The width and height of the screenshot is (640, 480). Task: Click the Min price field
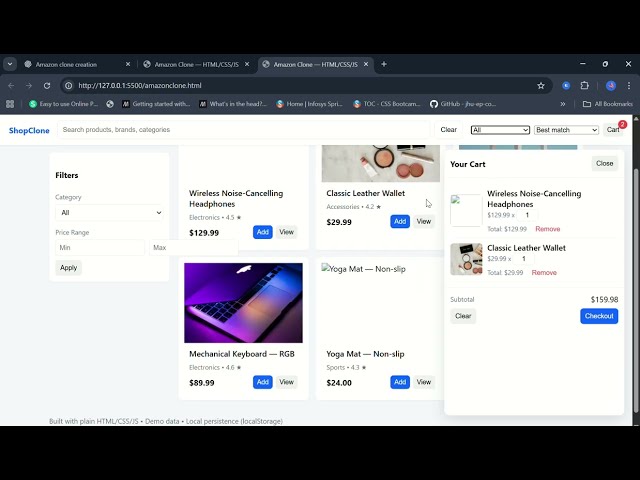click(100, 247)
